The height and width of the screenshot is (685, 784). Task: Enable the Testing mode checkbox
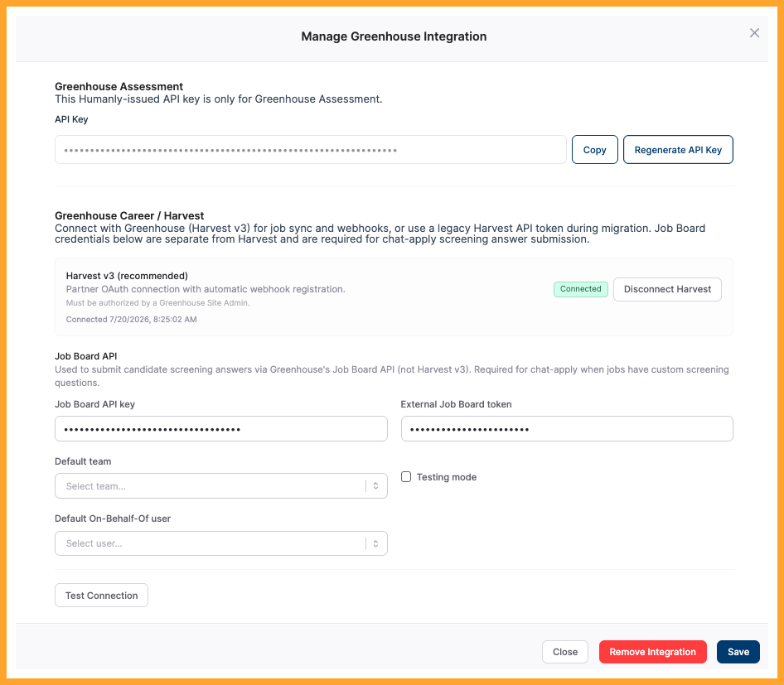(406, 476)
